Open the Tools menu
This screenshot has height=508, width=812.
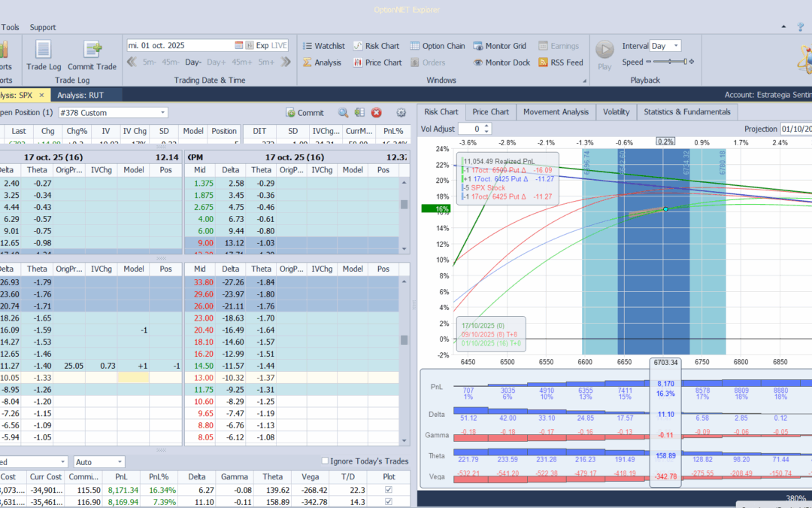click(x=10, y=27)
